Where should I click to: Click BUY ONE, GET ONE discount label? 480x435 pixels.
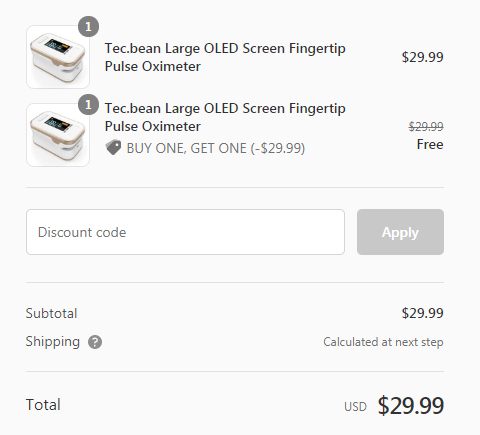pyautogui.click(x=216, y=148)
